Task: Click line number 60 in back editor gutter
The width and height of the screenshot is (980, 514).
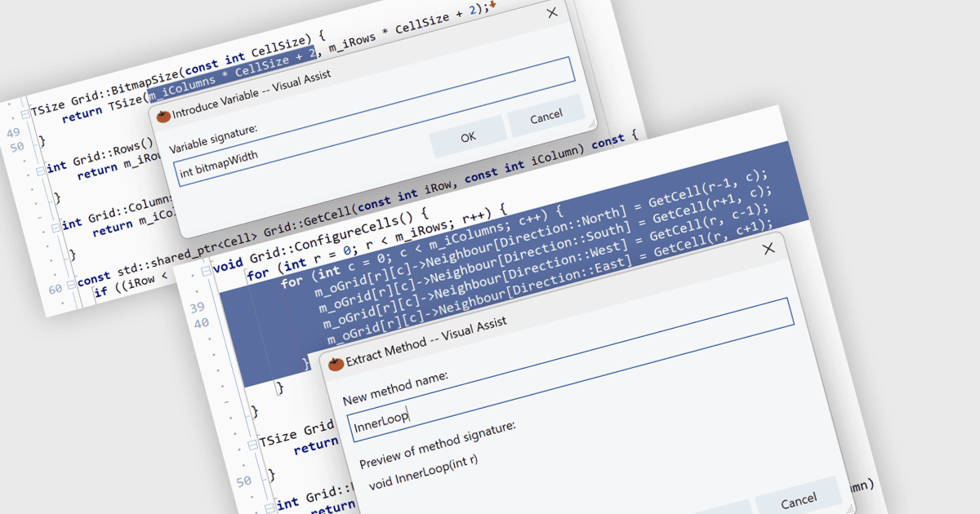Action: point(56,290)
